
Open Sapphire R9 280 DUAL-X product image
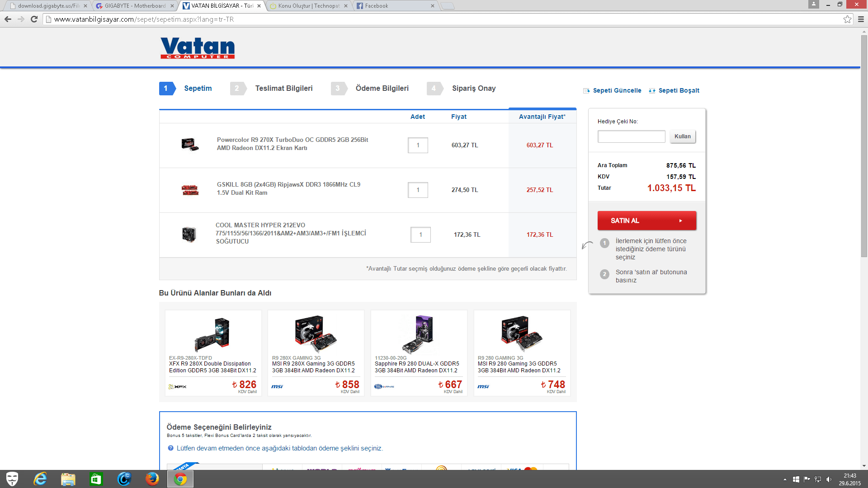(419, 334)
